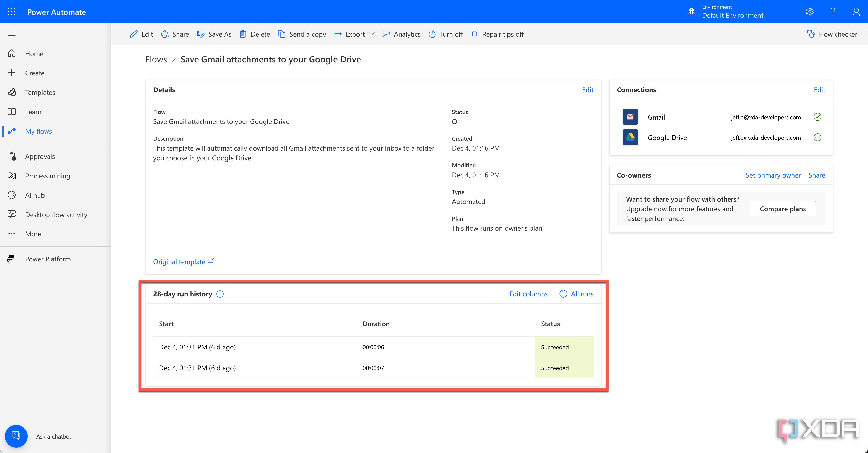868x453 pixels.
Task: Click the Delete flow icon
Action: (243, 34)
